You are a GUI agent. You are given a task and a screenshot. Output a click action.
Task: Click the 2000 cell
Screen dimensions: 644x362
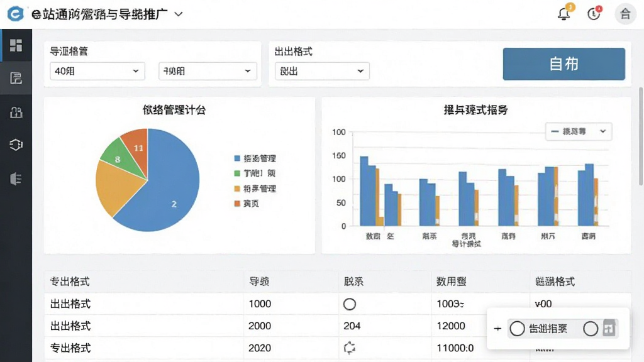tap(260, 326)
